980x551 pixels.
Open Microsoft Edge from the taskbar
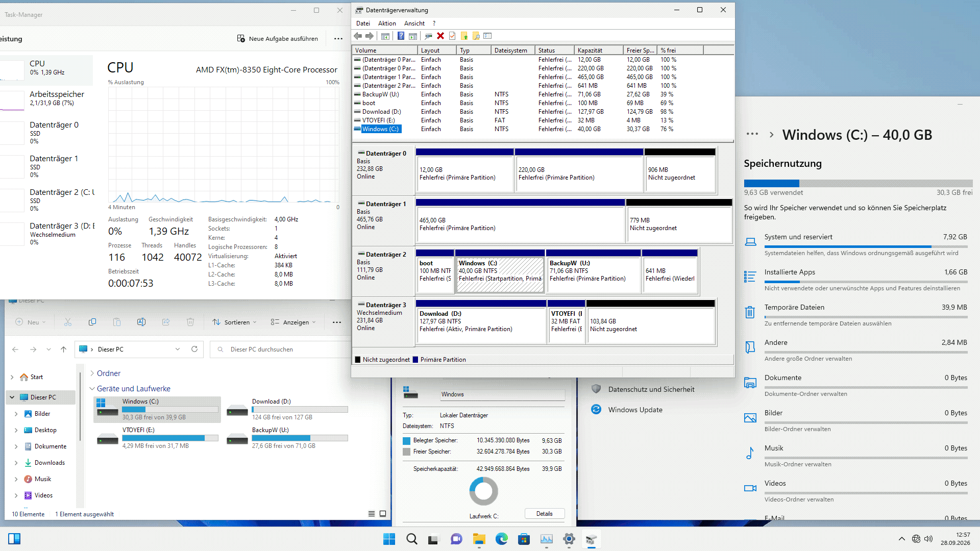(x=502, y=539)
